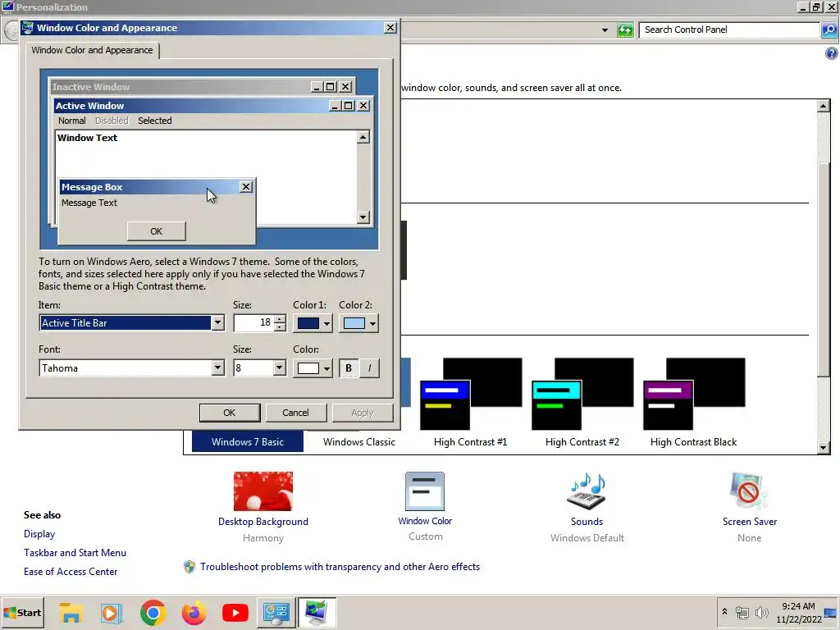Image resolution: width=840 pixels, height=630 pixels.
Task: Click Show desktop button in tray
Action: click(x=832, y=612)
